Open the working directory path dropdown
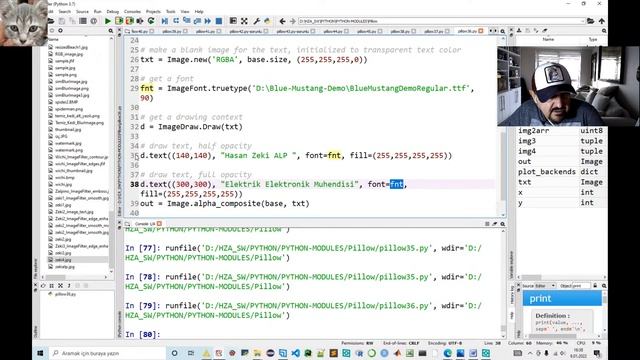The image size is (640, 360). tap(582, 21)
